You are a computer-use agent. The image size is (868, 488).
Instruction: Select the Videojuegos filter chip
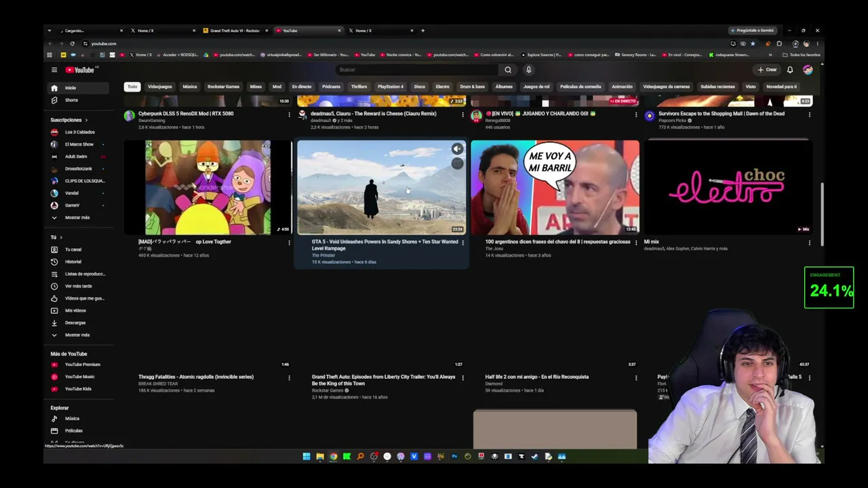(x=160, y=87)
